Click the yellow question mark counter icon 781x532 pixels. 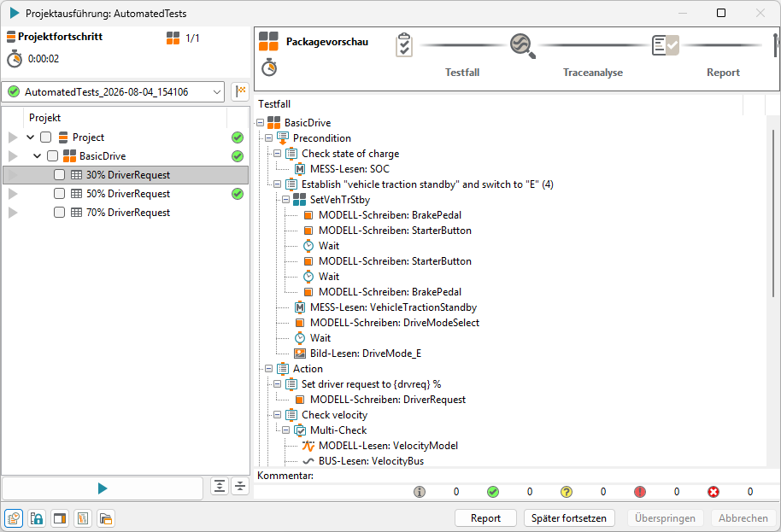pyautogui.click(x=567, y=492)
